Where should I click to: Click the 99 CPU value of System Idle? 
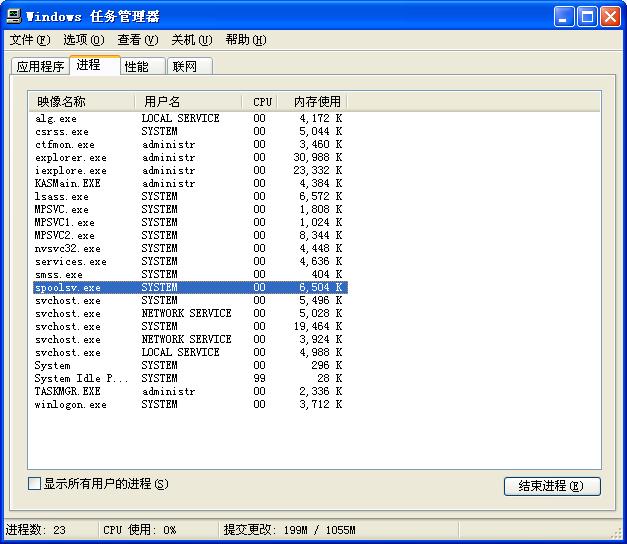click(x=259, y=378)
